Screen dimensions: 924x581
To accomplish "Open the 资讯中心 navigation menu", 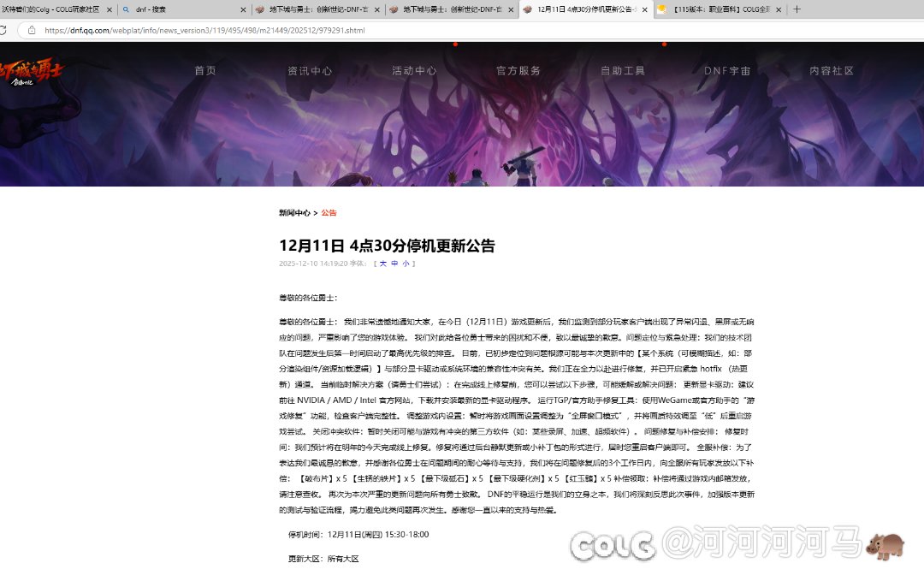I will (310, 71).
